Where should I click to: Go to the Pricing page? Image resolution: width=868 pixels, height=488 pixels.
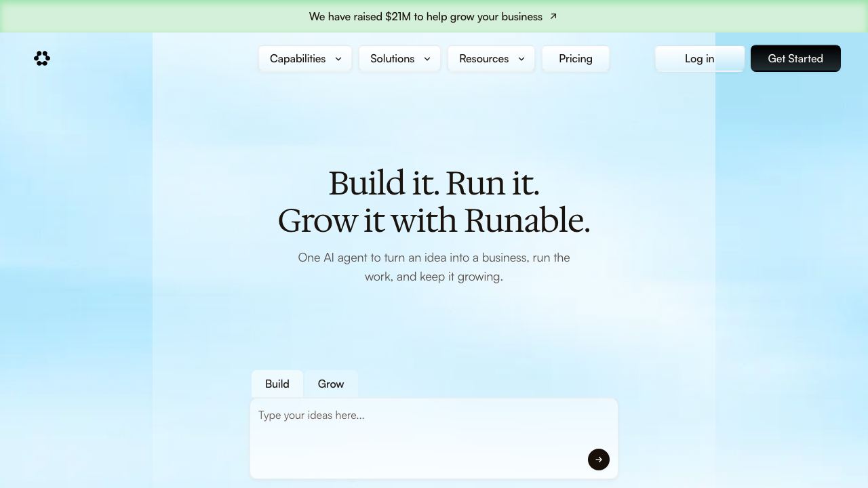tap(576, 58)
